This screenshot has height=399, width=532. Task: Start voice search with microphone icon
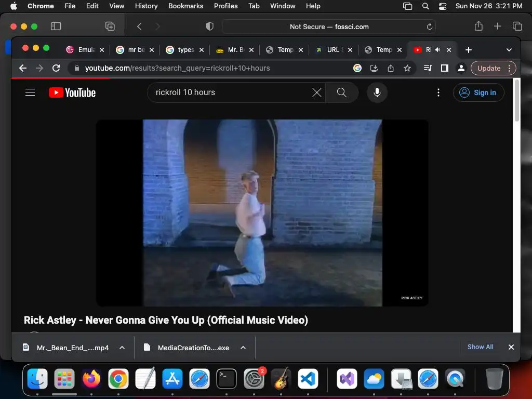coord(377,92)
